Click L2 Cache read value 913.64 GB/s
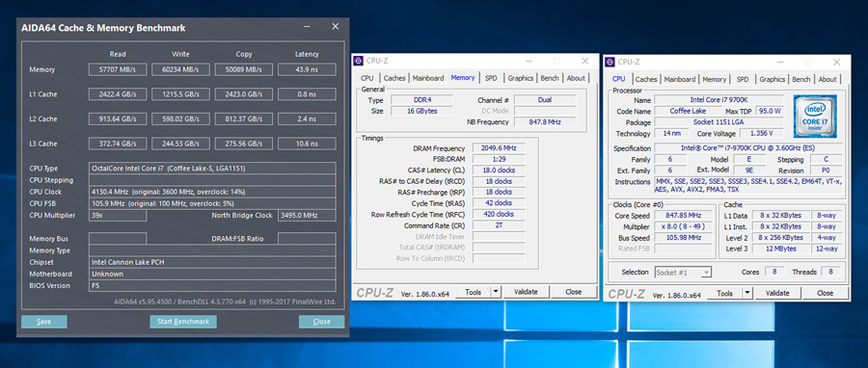The image size is (868, 368). click(x=118, y=119)
